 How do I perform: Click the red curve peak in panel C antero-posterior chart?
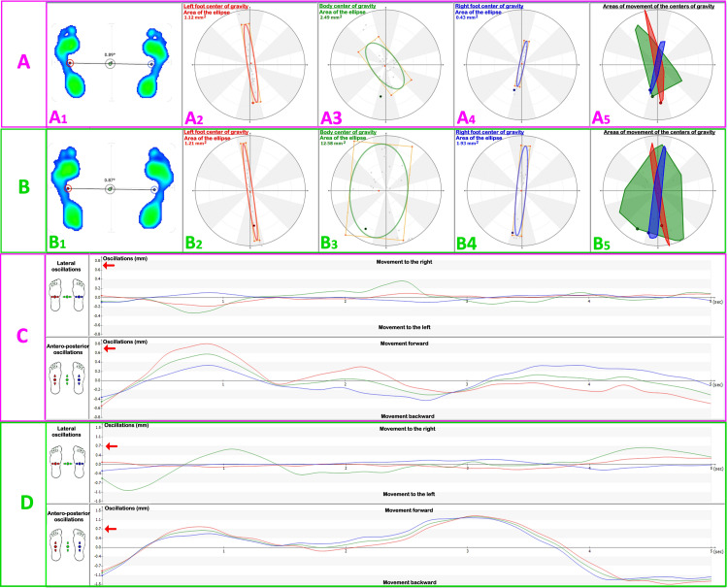[x=207, y=343]
